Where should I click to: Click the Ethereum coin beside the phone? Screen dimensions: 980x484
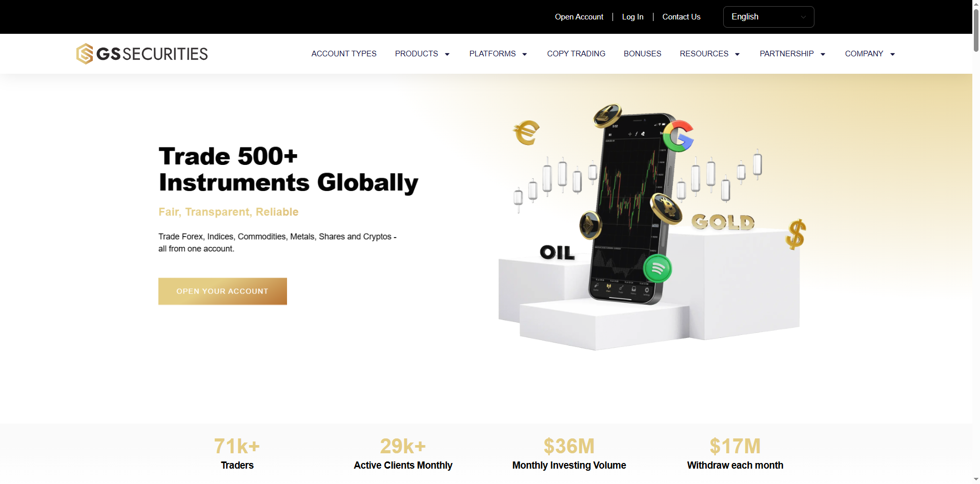click(x=590, y=225)
